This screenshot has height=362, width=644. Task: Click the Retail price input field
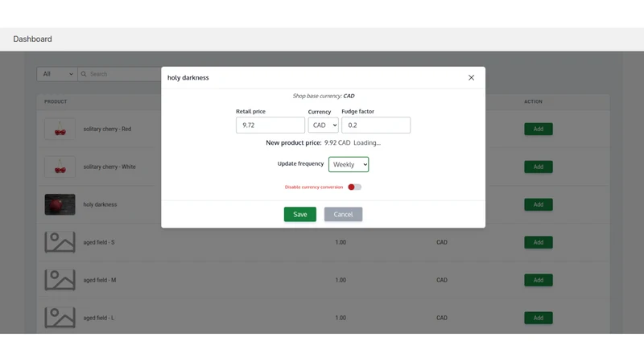(x=270, y=125)
